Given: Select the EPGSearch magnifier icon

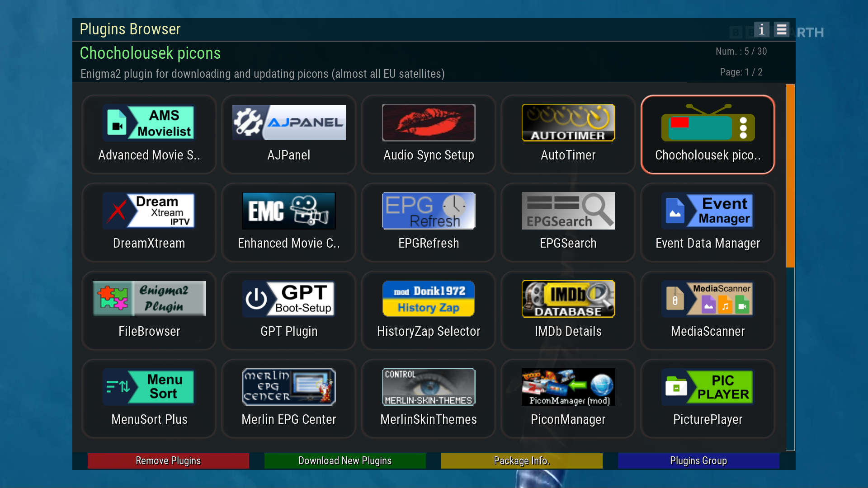Looking at the screenshot, I should (x=568, y=211).
